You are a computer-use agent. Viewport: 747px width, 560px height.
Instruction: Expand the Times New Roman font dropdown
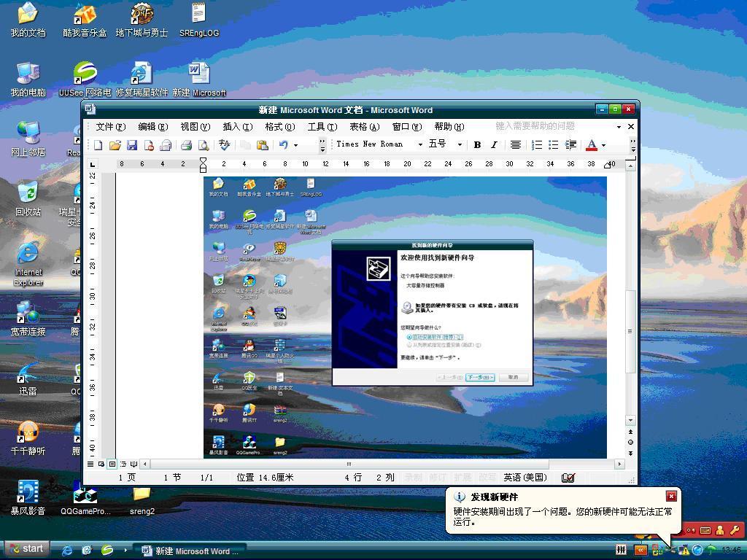420,145
